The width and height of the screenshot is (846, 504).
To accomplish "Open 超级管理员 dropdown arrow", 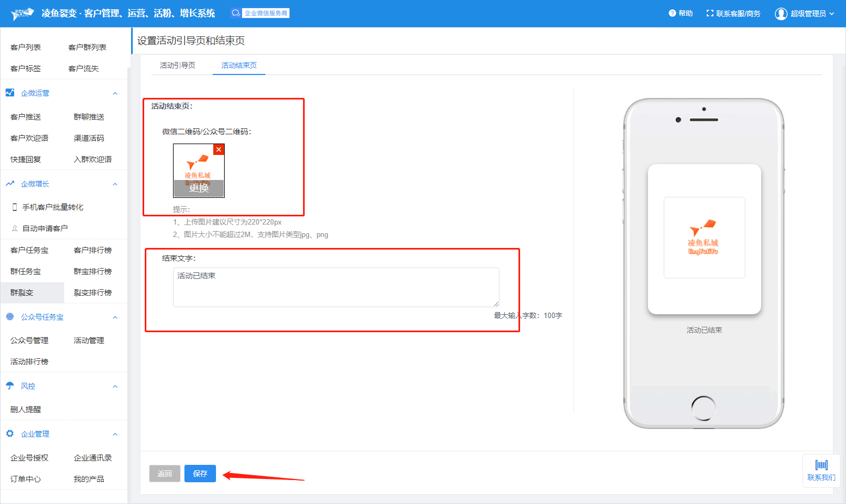I will pyautogui.click(x=831, y=14).
